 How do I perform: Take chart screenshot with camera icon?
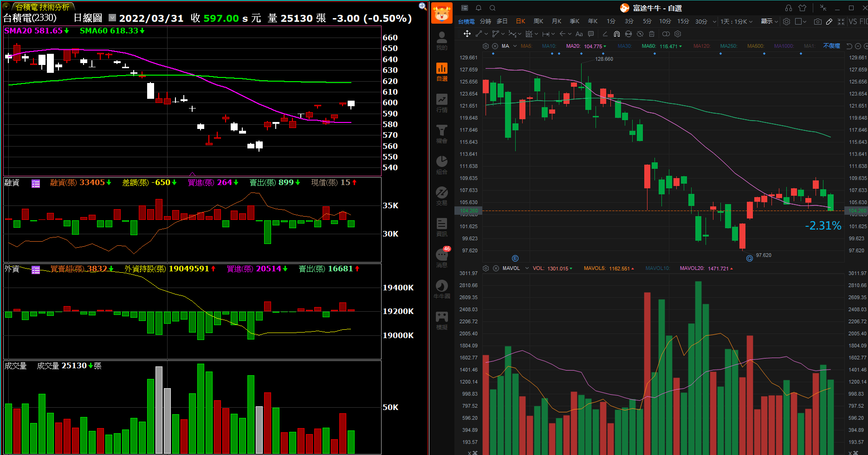point(818,21)
